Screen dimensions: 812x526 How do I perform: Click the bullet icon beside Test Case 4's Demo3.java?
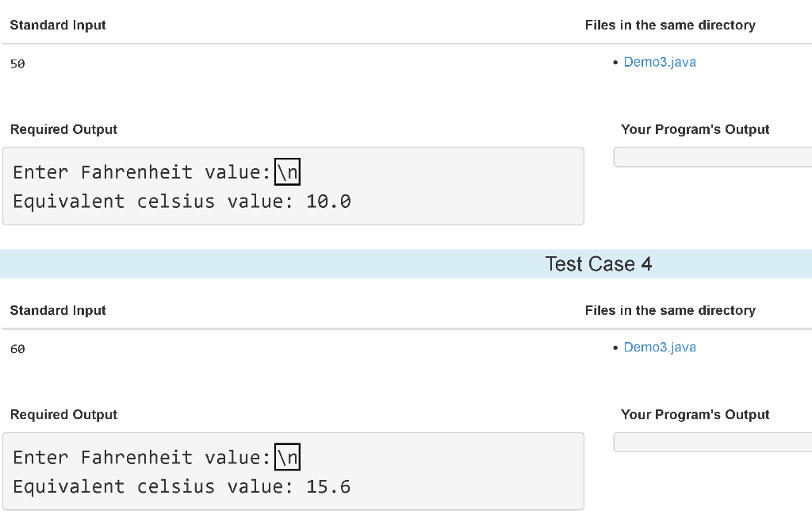tap(615, 347)
